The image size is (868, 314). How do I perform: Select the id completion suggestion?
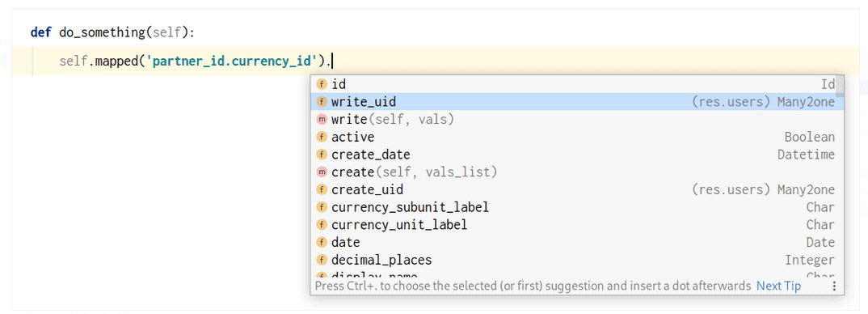pyautogui.click(x=577, y=84)
